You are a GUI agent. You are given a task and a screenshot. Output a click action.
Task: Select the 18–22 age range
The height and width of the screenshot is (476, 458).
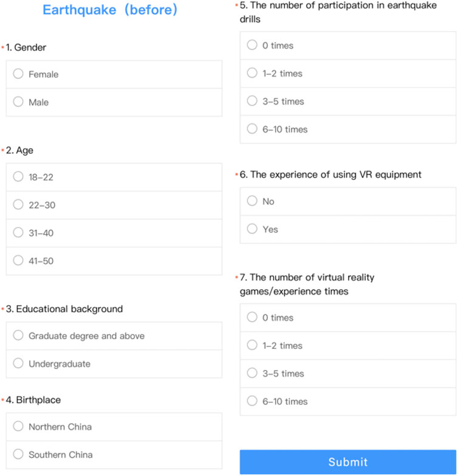click(x=18, y=177)
